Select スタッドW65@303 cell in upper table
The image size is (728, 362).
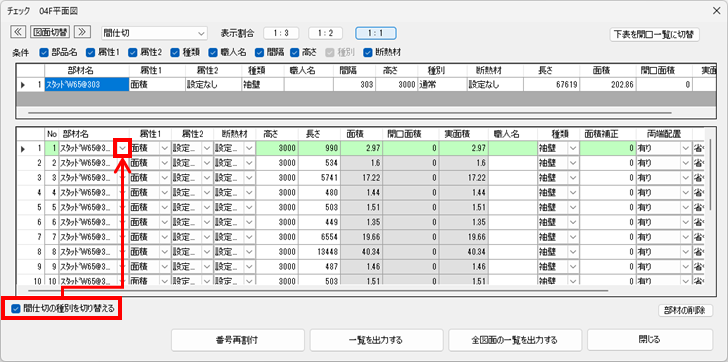point(87,85)
